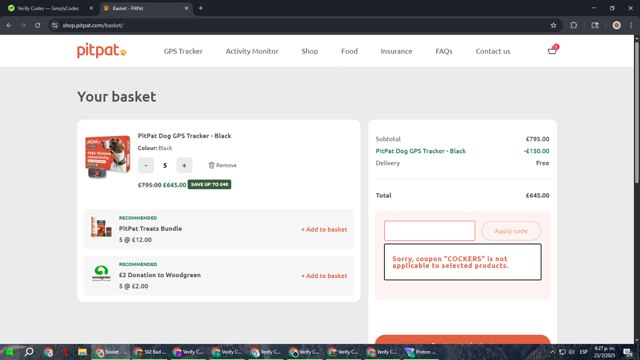Open Windows Start menu
The height and width of the screenshot is (360, 640).
9,352
